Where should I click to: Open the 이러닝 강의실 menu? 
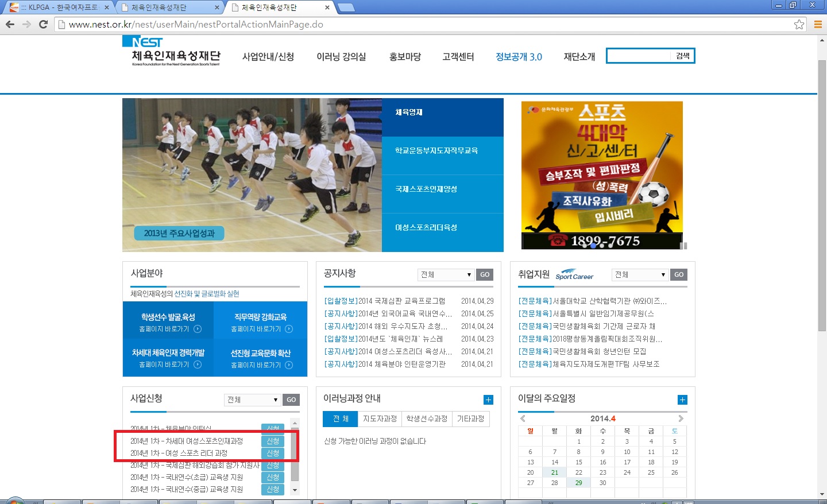click(x=341, y=56)
